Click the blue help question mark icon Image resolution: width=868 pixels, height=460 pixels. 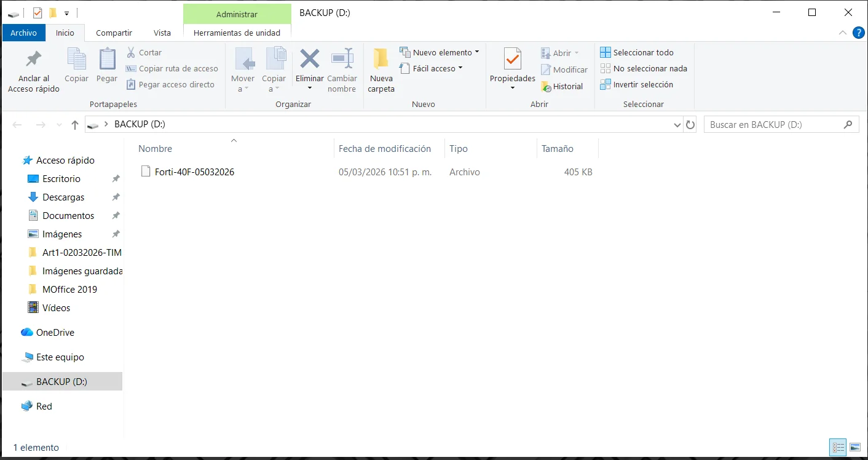(859, 33)
